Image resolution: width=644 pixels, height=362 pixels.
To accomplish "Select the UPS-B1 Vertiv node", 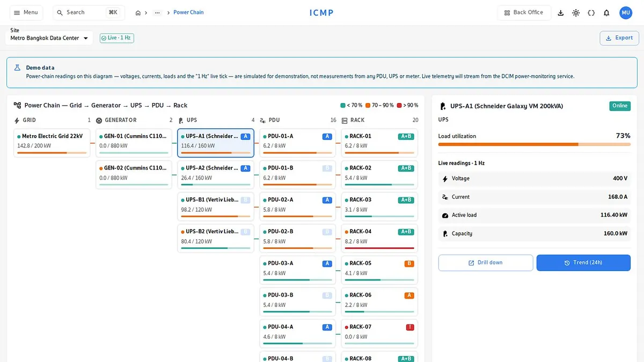I will [216, 206].
